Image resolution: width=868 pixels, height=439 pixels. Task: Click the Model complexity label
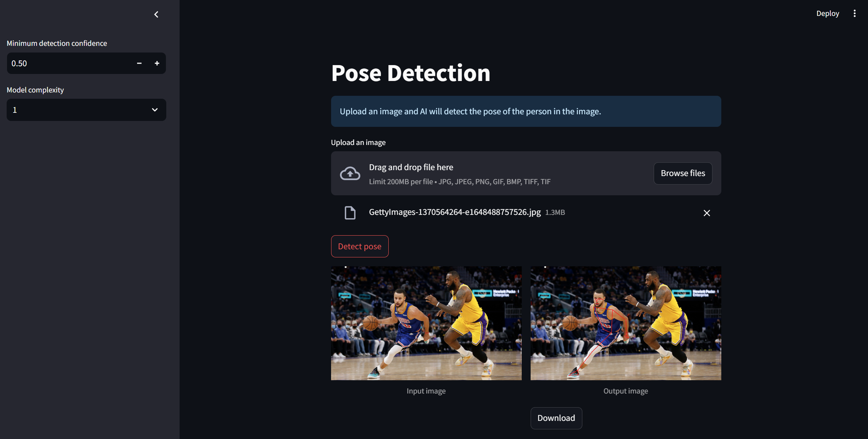35,90
